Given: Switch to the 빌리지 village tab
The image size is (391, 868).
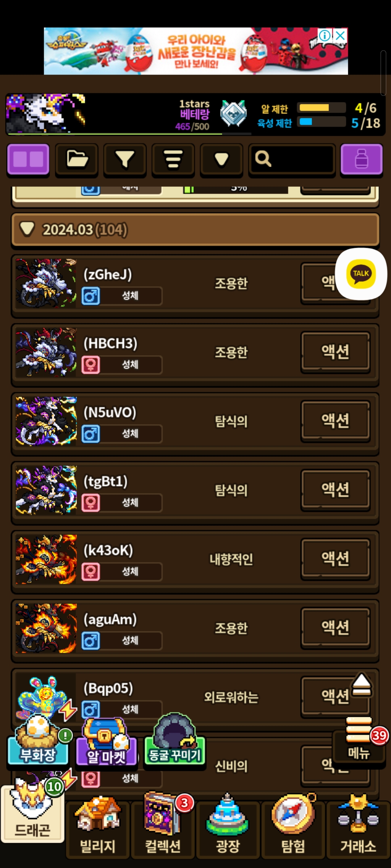Looking at the screenshot, I should click(97, 828).
